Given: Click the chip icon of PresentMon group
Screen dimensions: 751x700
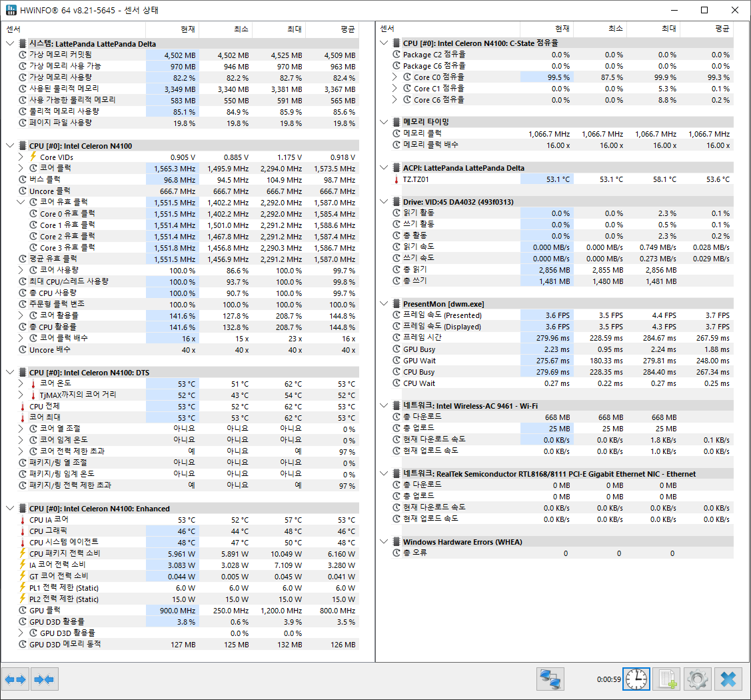Looking at the screenshot, I should [396, 304].
